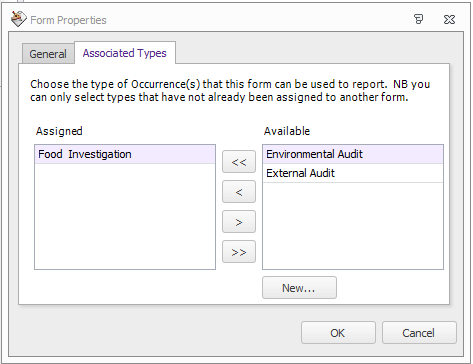Confirm with the OK button
This screenshot has height=364, width=473.
click(x=338, y=333)
